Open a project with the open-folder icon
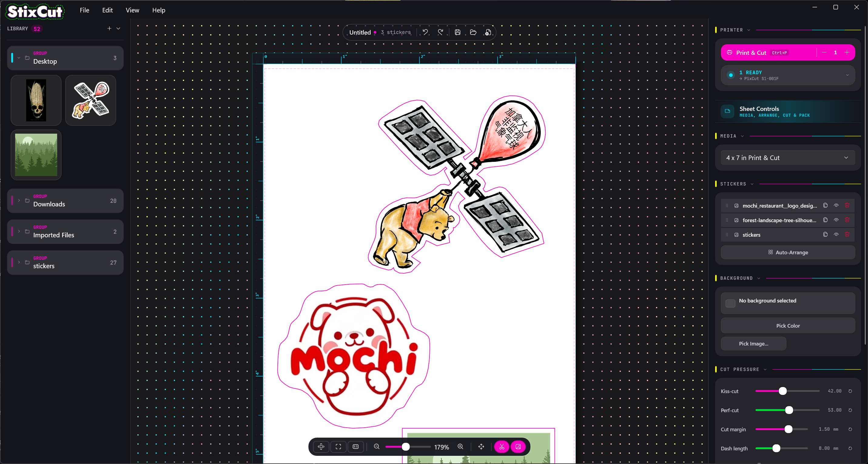The width and height of the screenshot is (868, 464). coord(473,32)
